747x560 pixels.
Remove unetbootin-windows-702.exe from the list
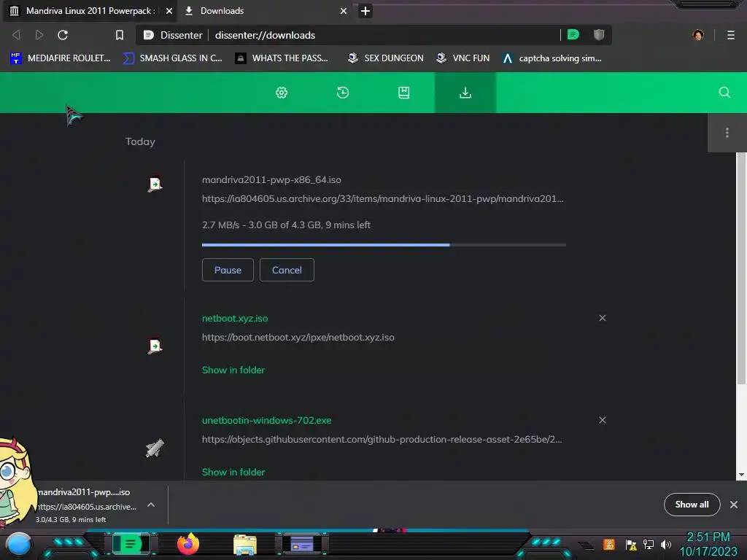tap(602, 420)
